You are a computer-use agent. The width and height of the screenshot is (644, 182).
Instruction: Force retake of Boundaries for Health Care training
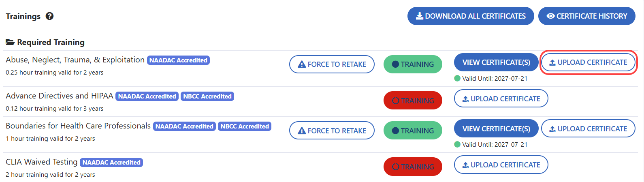click(332, 131)
